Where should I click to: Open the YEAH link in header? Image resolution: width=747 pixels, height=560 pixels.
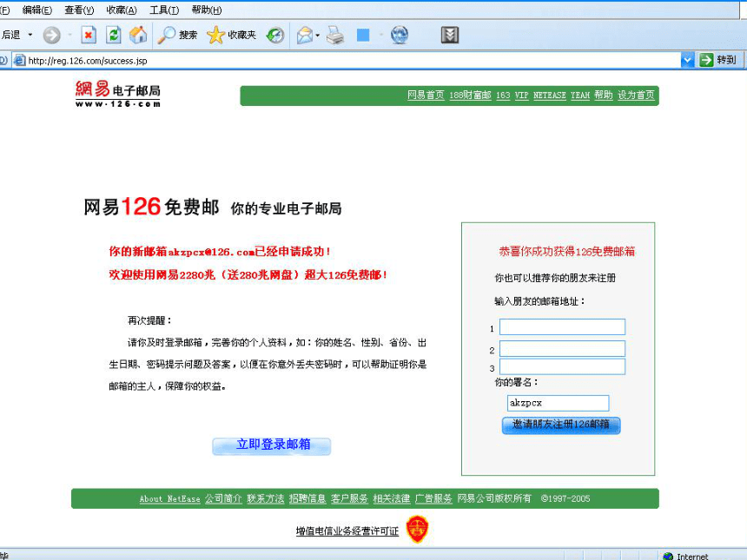(x=580, y=96)
